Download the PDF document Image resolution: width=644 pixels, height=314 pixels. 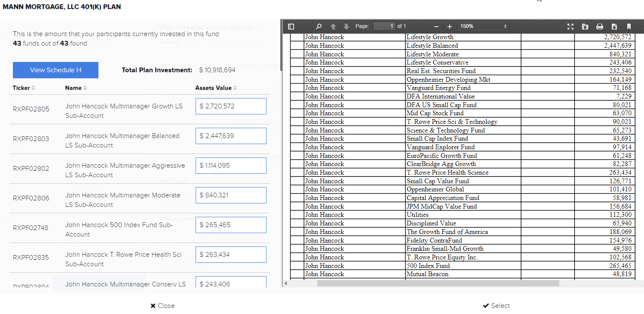click(614, 26)
